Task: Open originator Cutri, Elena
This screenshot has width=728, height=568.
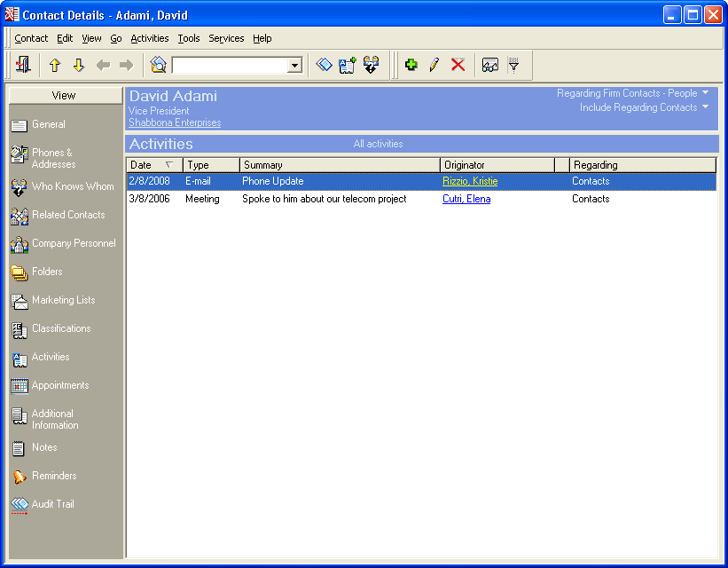Action: click(x=466, y=199)
